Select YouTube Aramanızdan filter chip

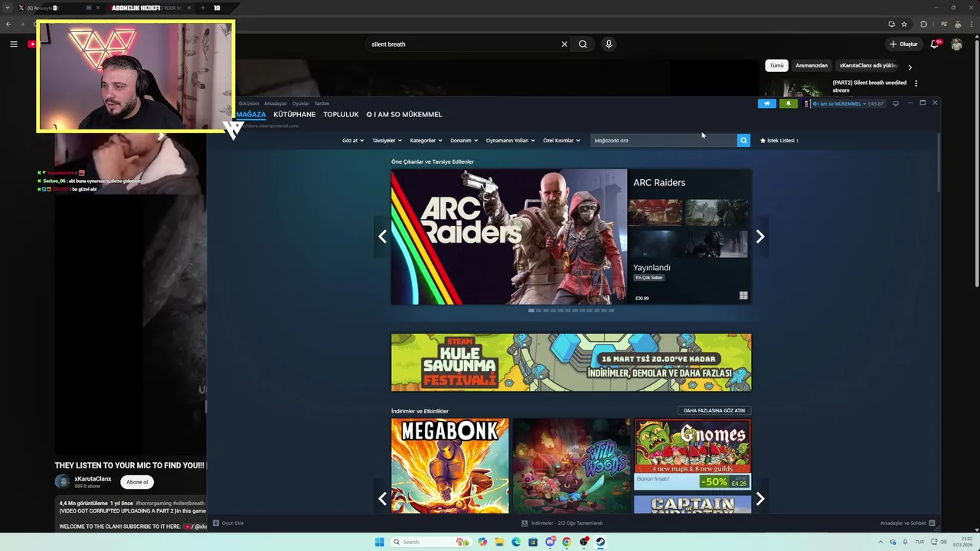point(812,66)
